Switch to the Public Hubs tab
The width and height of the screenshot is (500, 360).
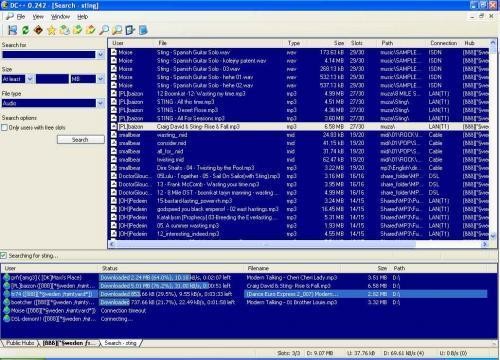coord(20,343)
